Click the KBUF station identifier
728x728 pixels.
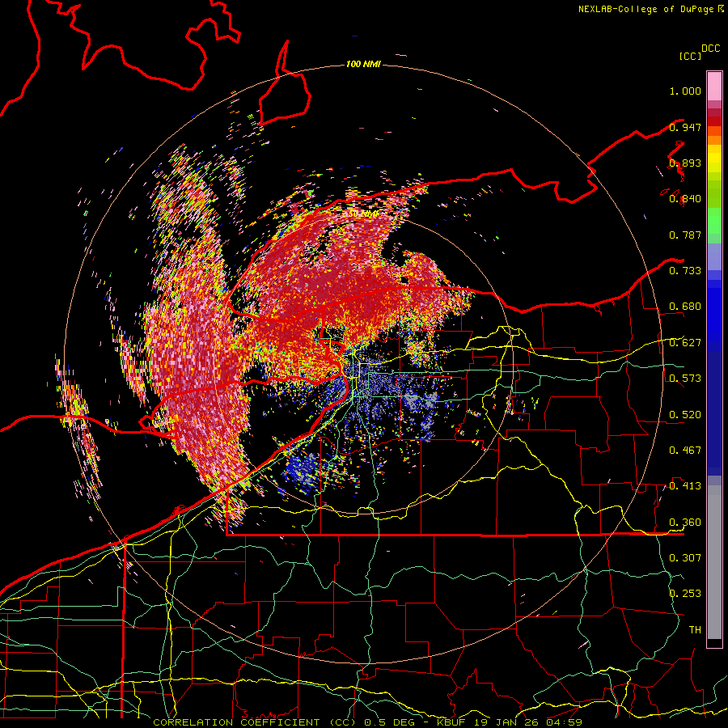coord(452,722)
